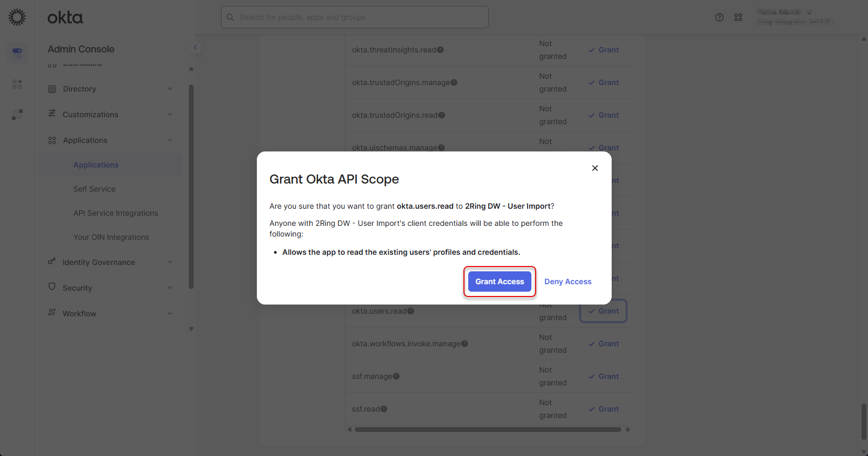Click Deny Access to refuse the scope
Screen dimensions: 868x456
pos(567,281)
